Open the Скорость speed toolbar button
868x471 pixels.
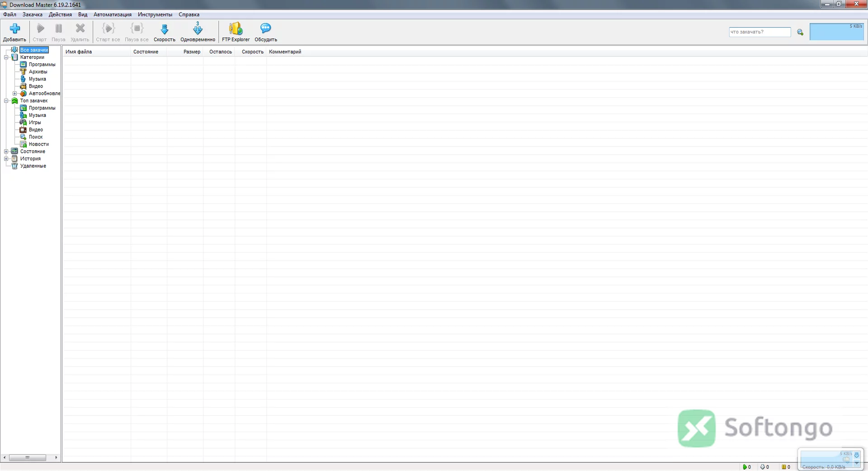(x=165, y=32)
